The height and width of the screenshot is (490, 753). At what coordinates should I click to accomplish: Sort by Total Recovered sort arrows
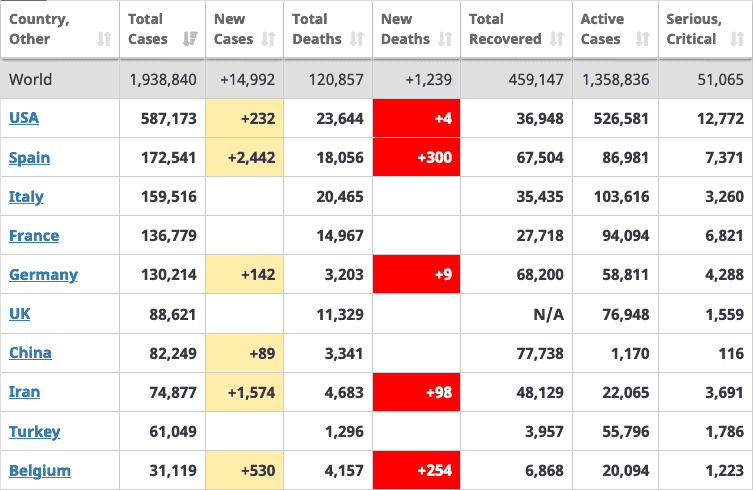[x=557, y=39]
